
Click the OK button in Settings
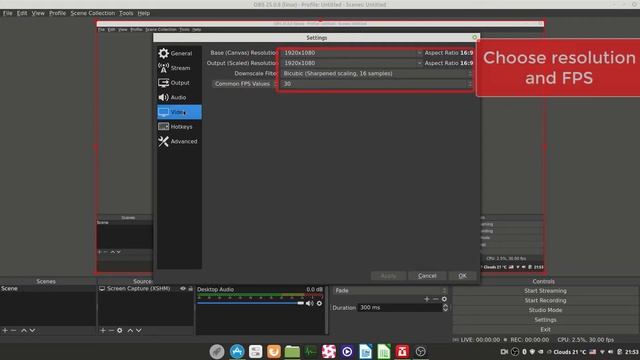(x=462, y=276)
